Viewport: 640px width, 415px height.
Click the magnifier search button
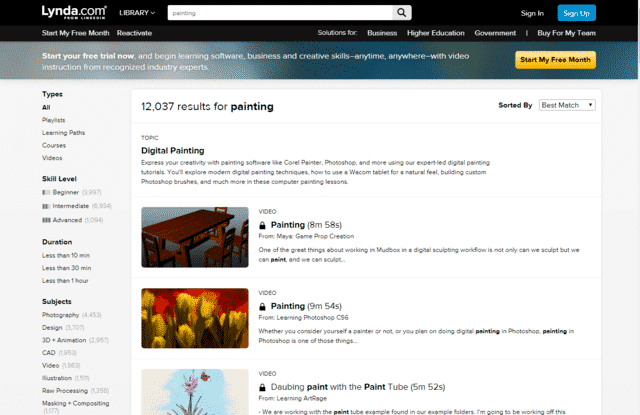[x=402, y=13]
